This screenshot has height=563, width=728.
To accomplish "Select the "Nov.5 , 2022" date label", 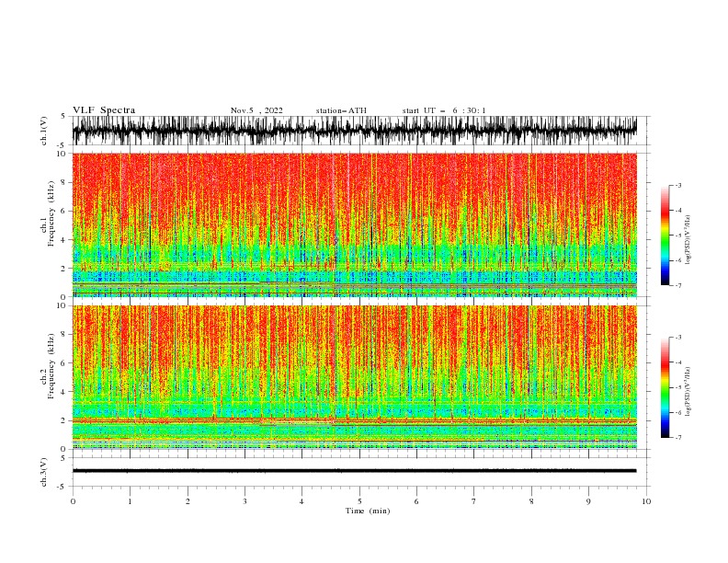I will tap(256, 110).
